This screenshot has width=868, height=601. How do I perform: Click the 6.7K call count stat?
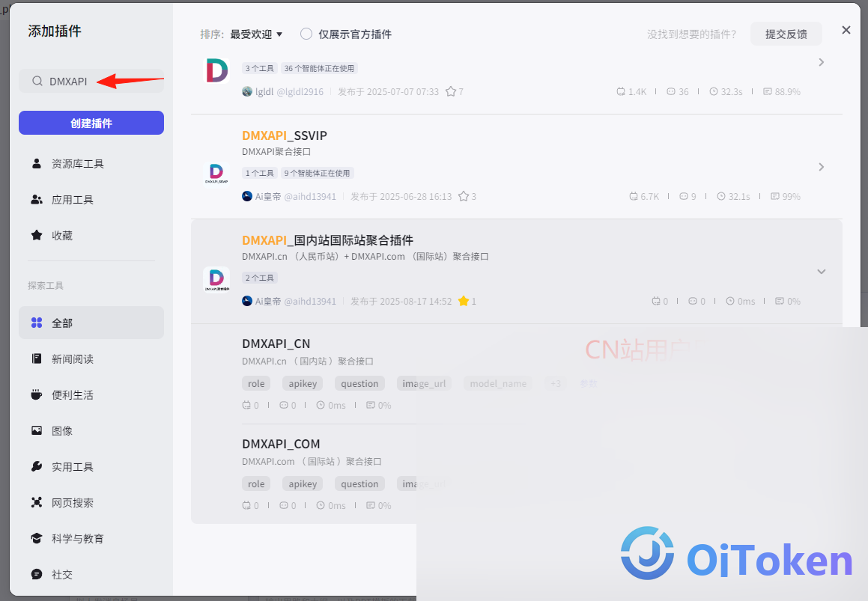[x=644, y=196]
